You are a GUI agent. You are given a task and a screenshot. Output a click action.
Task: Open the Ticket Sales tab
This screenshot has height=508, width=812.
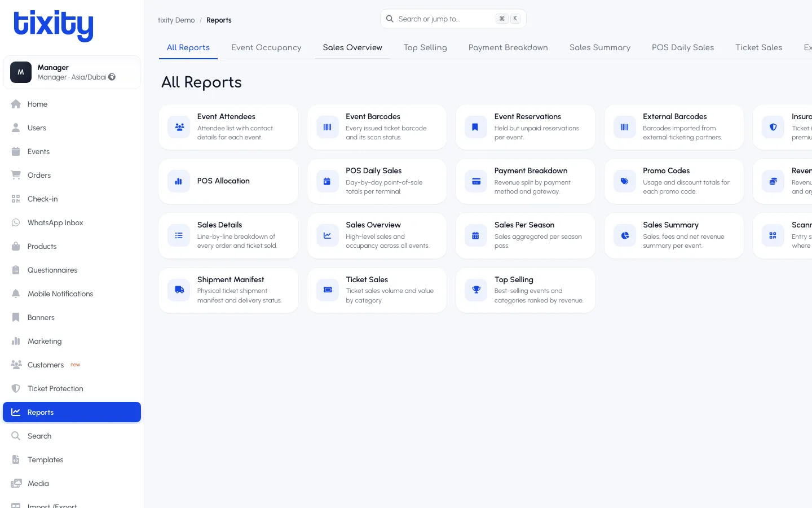click(758, 47)
